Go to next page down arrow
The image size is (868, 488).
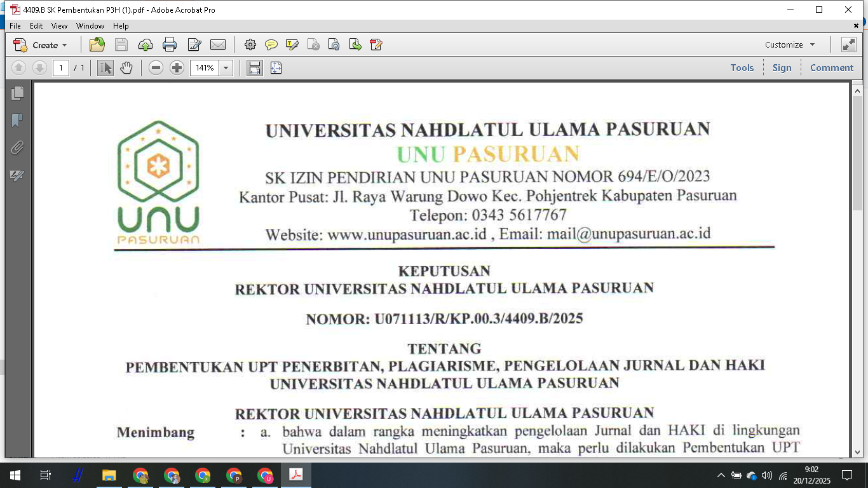(x=39, y=68)
